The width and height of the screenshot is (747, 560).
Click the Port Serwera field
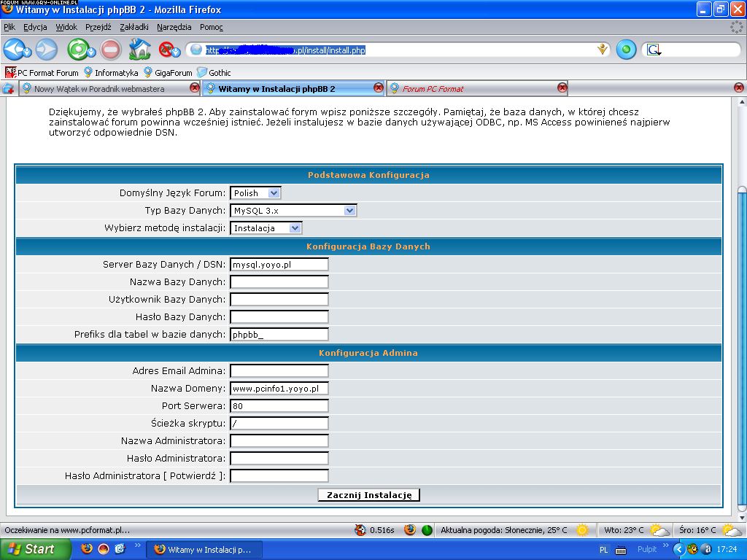(x=279, y=405)
